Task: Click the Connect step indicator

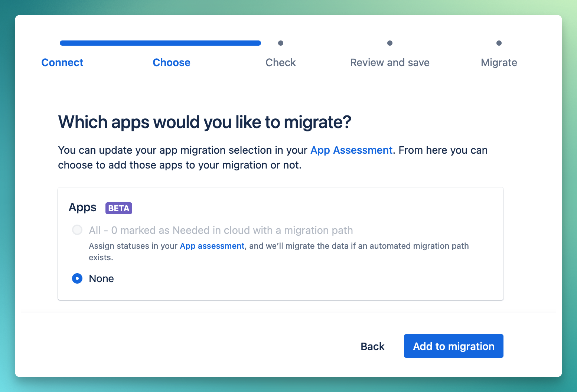Action: [x=62, y=62]
